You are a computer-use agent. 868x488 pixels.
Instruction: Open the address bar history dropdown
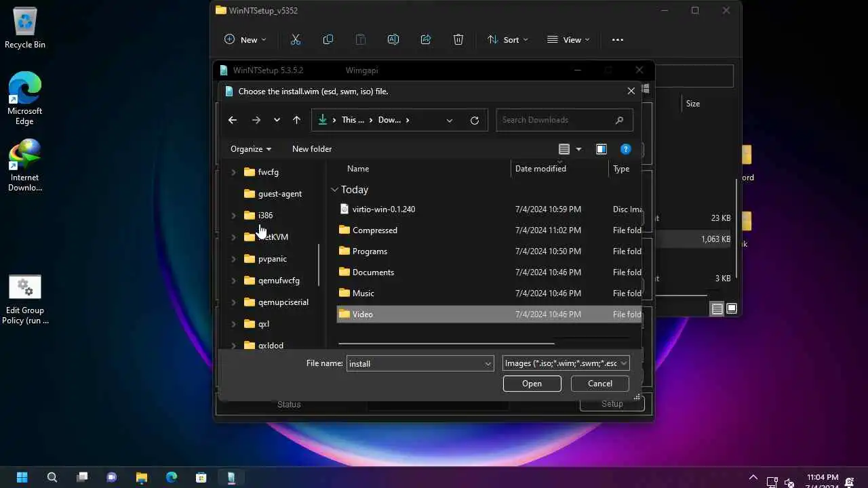[x=450, y=120]
